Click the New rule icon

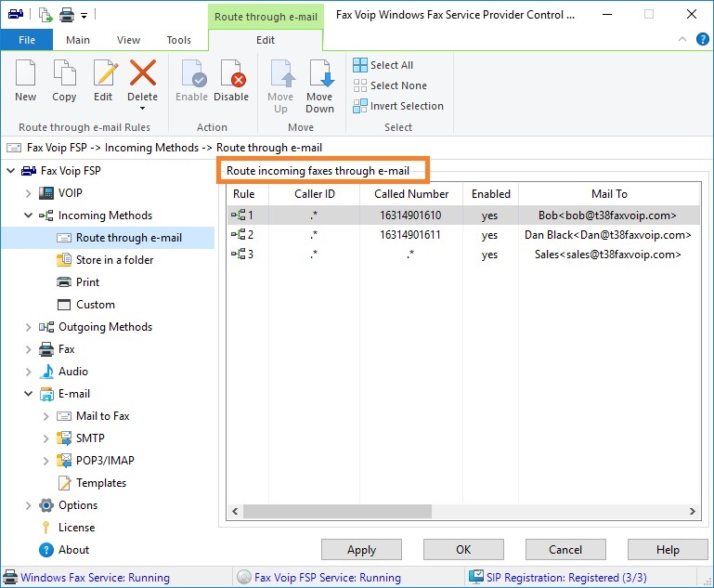[x=25, y=72]
